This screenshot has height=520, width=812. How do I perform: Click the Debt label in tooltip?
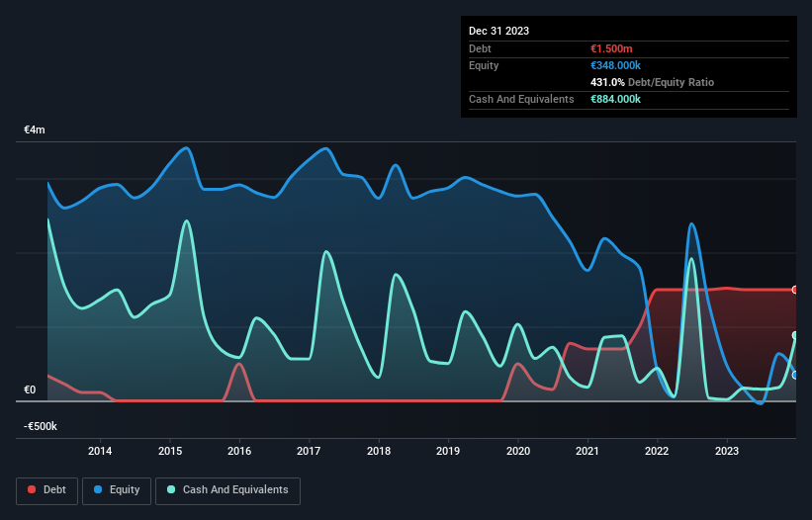coord(480,48)
